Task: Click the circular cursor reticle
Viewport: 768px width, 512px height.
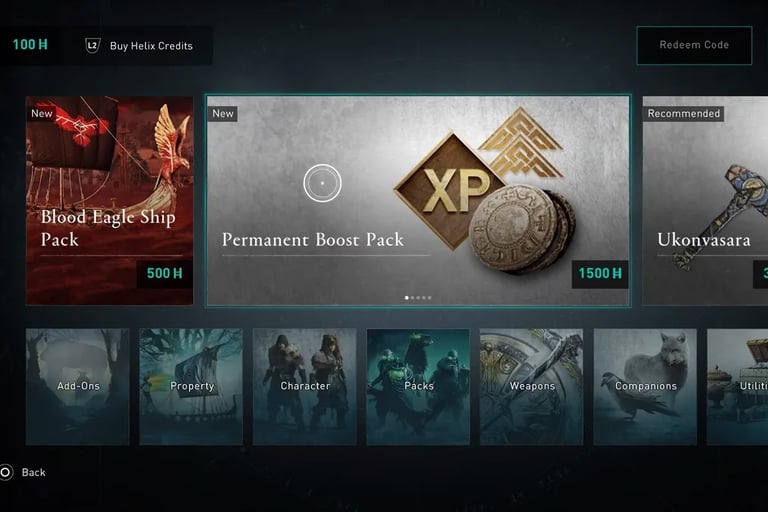Action: 322,183
